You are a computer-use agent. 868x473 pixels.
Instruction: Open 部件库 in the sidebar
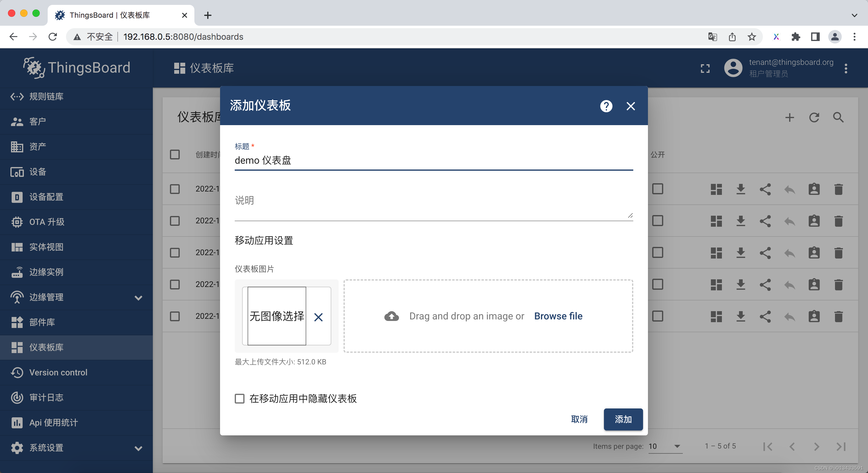76,322
